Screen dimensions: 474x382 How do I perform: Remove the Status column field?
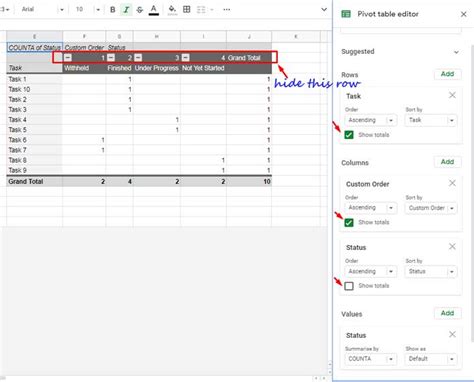(452, 247)
